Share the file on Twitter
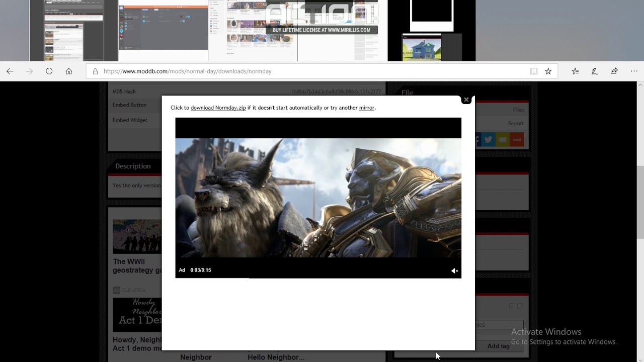The image size is (644, 362). [488, 140]
